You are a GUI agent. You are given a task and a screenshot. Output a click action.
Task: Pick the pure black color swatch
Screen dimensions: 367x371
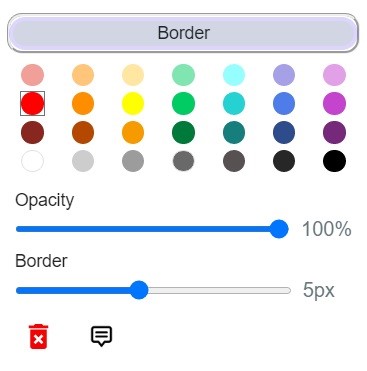(334, 161)
